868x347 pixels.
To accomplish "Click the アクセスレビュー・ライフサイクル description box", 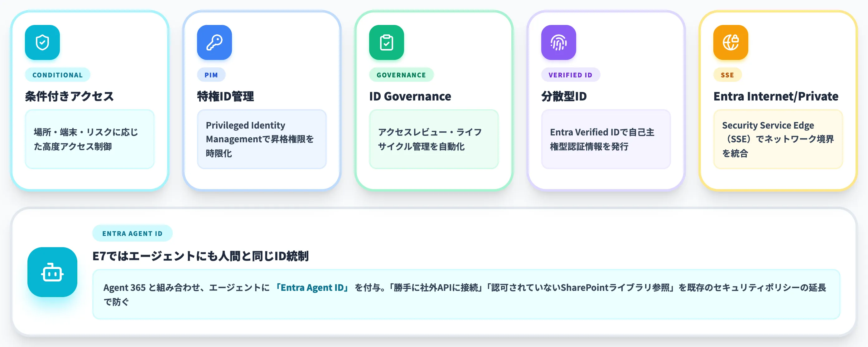I will [434, 139].
